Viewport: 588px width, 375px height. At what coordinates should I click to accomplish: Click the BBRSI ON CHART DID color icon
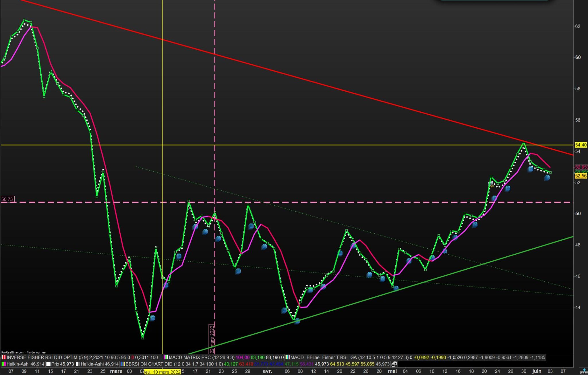click(122, 364)
